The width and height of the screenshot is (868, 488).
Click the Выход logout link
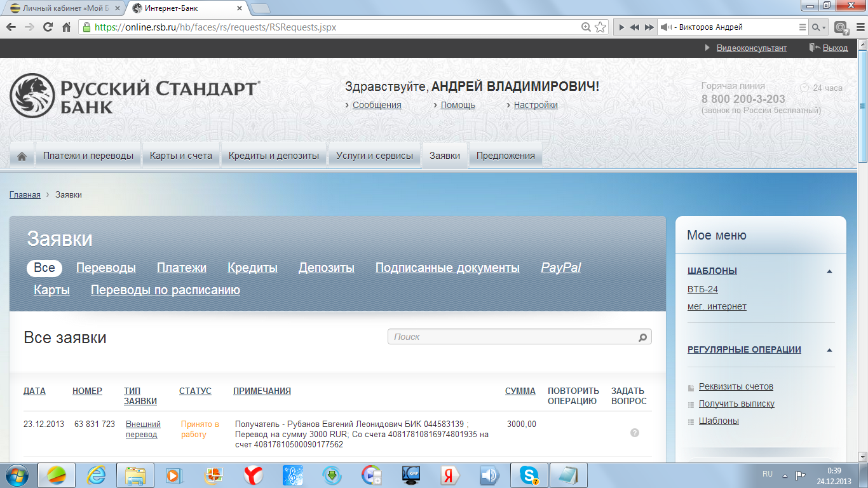coord(835,48)
